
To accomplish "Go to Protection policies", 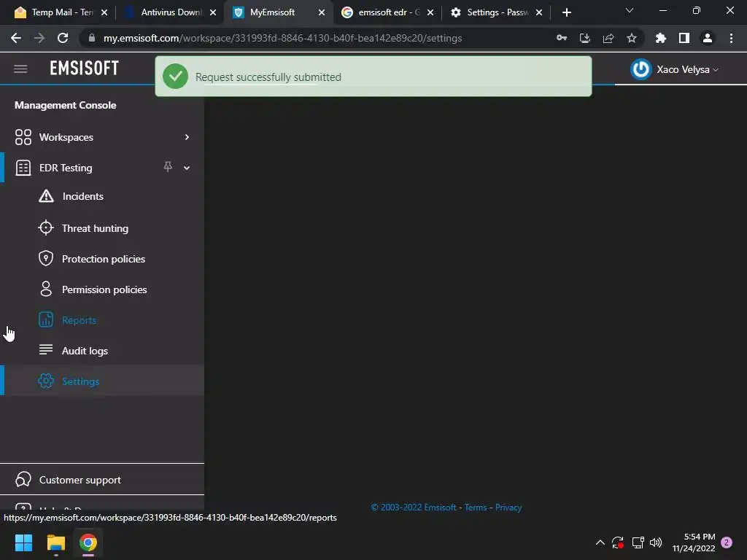I will tap(102, 259).
